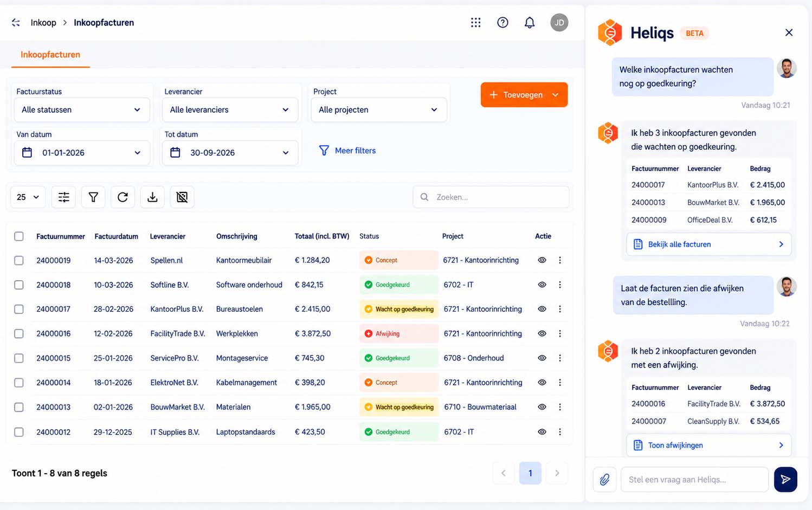The width and height of the screenshot is (812, 510).
Task: Open the Tot datum date picker
Action: [x=230, y=153]
